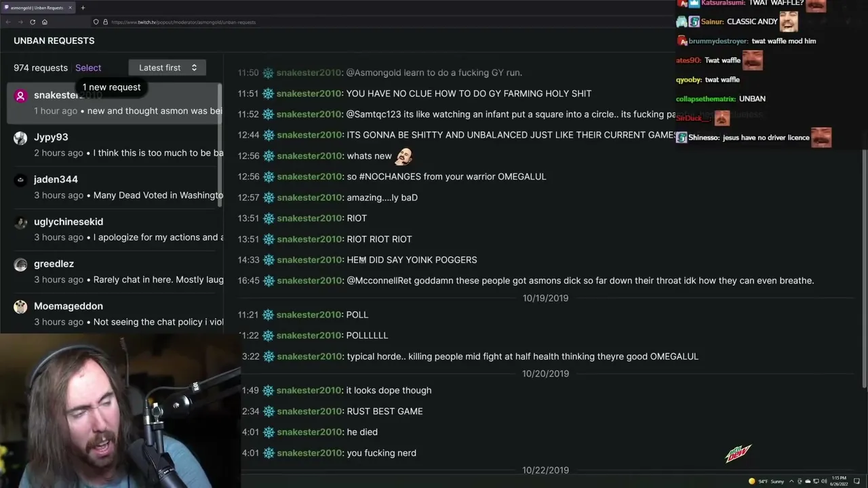
Task: Click Moemageddon's avatar
Action: point(20,307)
